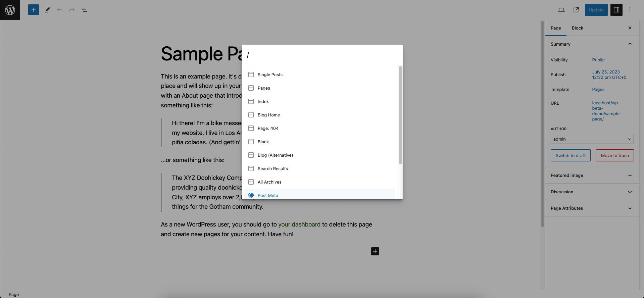Click the editor canvas vertical scrollbar
Screen dimensions: 644x298
542,124
